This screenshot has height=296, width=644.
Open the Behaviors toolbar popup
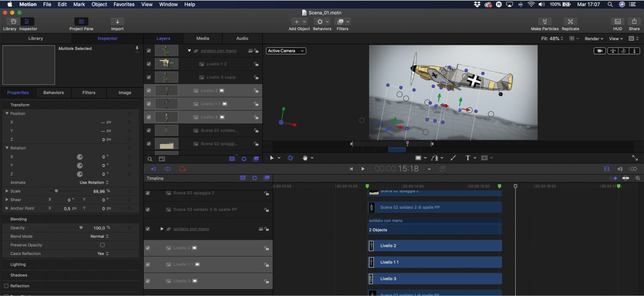pos(322,22)
